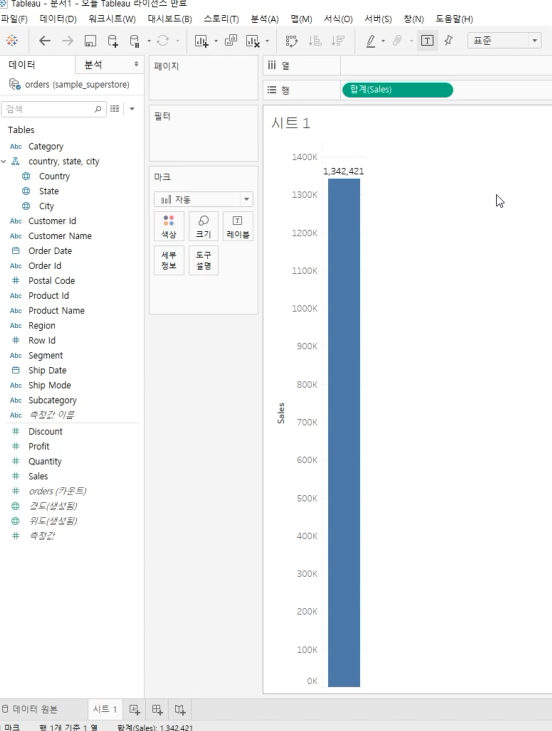
Task: Click the 시트 1 sheet title
Action: pyautogui.click(x=291, y=123)
